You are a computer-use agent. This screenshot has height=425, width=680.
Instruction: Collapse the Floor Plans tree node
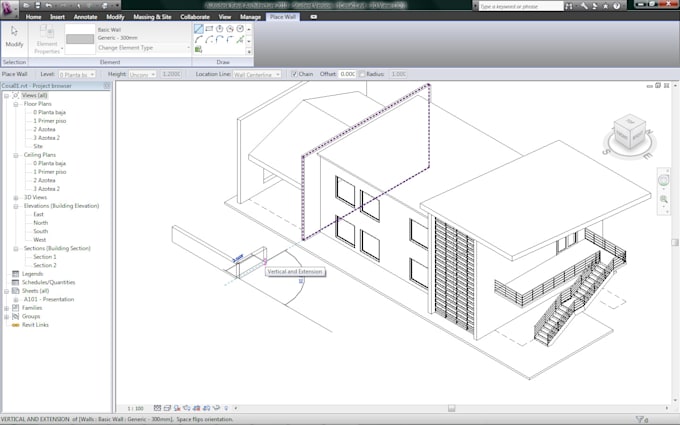[15, 104]
